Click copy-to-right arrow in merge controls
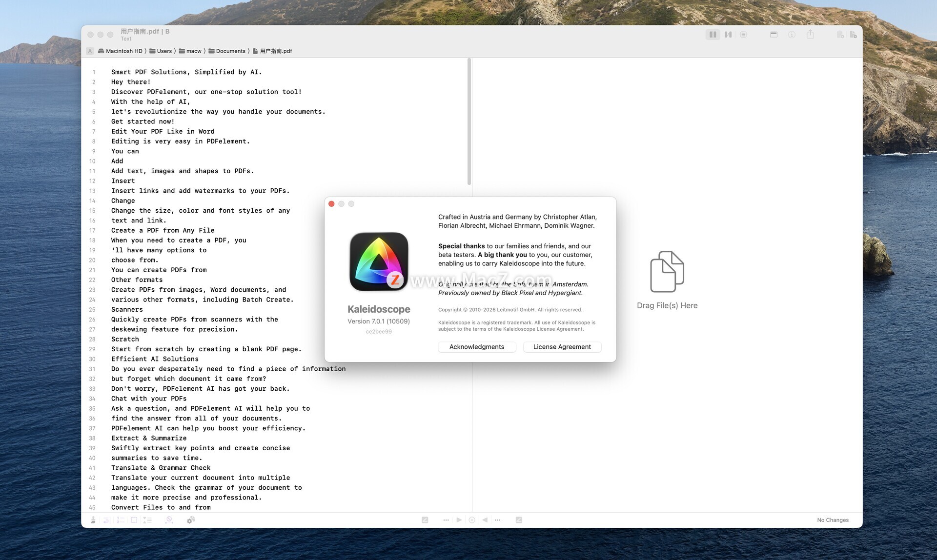The width and height of the screenshot is (937, 560). click(x=459, y=520)
